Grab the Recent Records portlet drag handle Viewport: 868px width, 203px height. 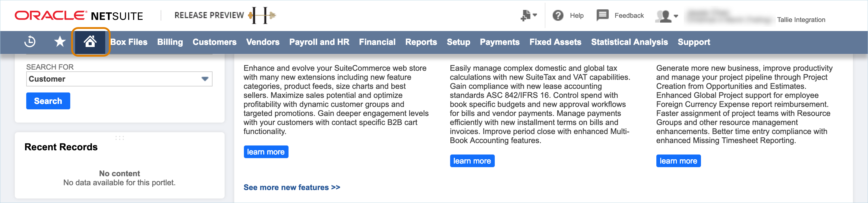coord(120,138)
